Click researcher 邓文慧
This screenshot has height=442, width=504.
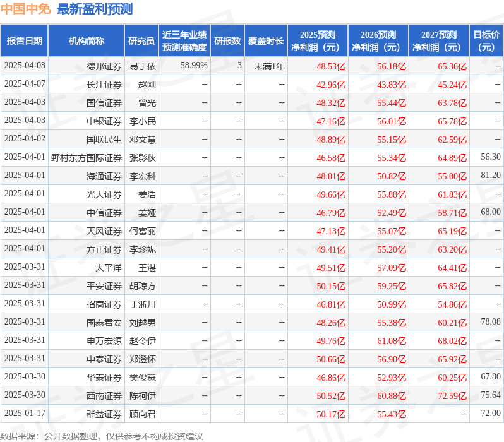pyautogui.click(x=142, y=140)
